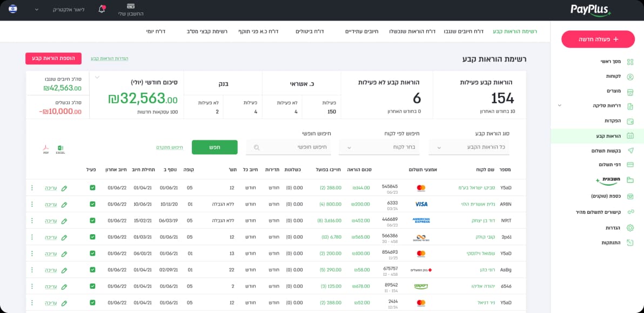Open the standing order type dropdown (כל הוראות הקבע)
Image resolution: width=644 pixels, height=313 pixels.
(468, 148)
